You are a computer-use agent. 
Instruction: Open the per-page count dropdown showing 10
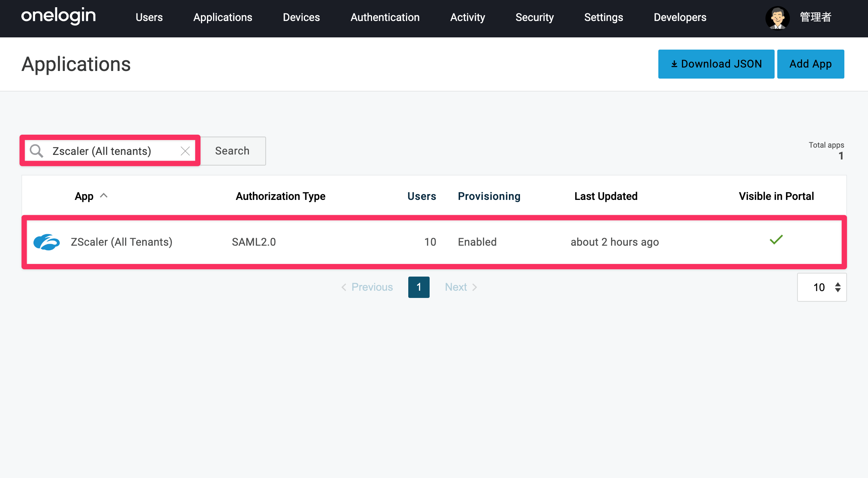tap(822, 287)
